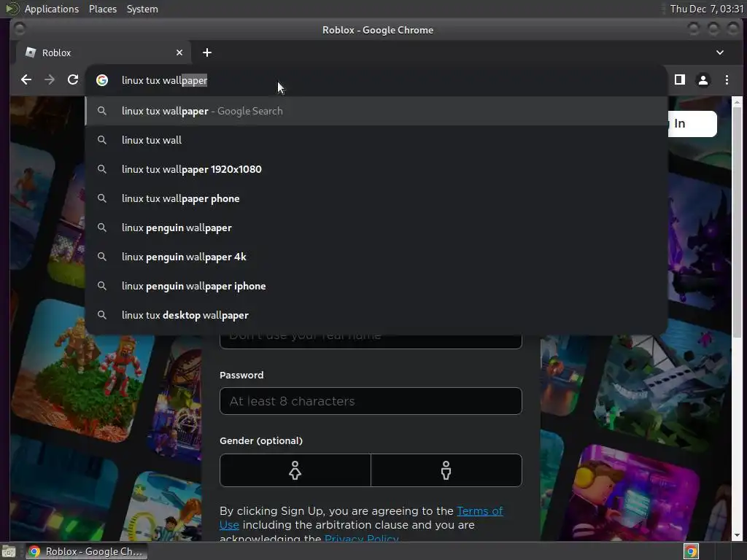Close the Roblox tab
The image size is (747, 560).
(179, 52)
